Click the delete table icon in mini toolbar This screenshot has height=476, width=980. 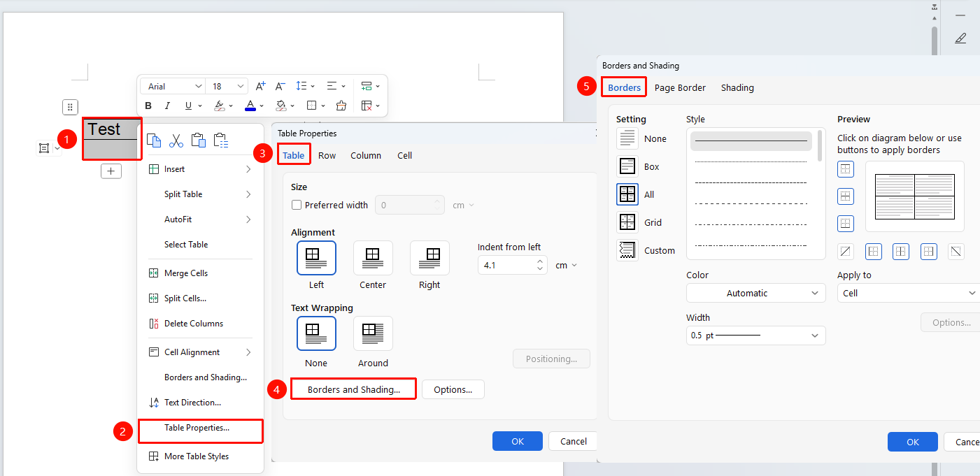[x=367, y=106]
